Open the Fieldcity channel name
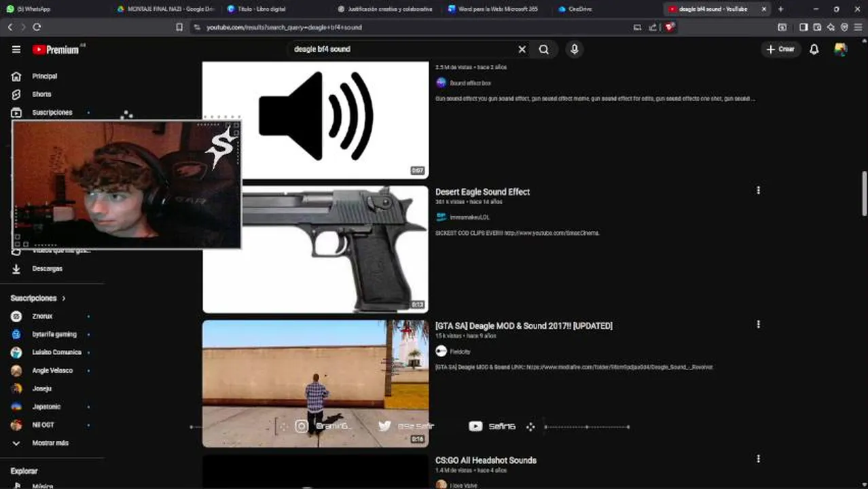 [x=460, y=352]
